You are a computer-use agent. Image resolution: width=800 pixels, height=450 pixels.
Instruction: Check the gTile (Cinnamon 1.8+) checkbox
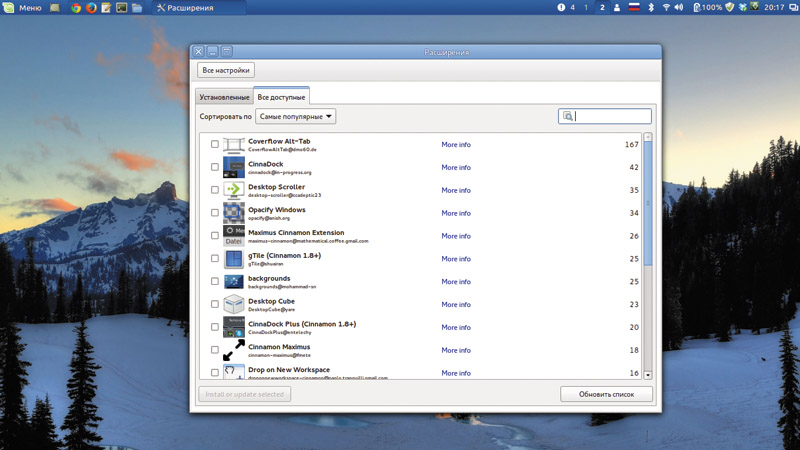pyautogui.click(x=215, y=259)
